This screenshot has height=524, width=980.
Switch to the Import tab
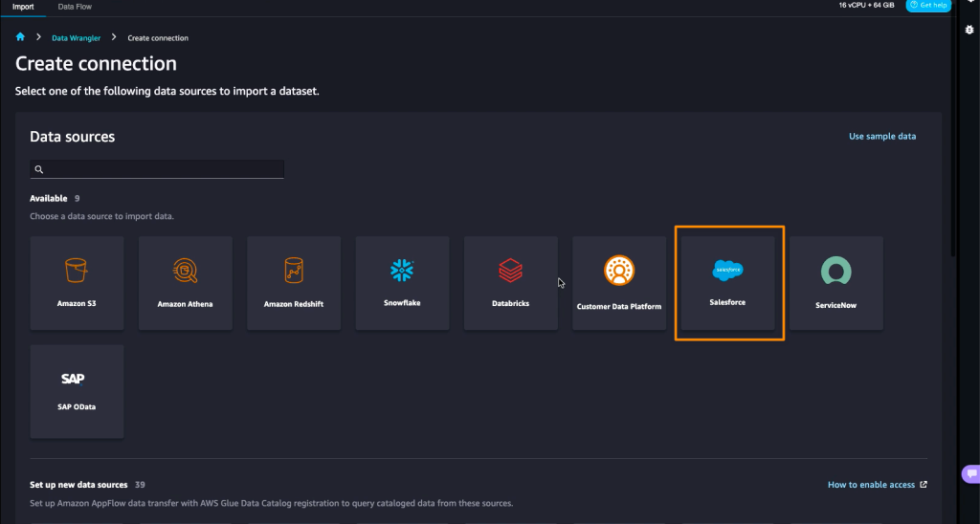coord(23,7)
